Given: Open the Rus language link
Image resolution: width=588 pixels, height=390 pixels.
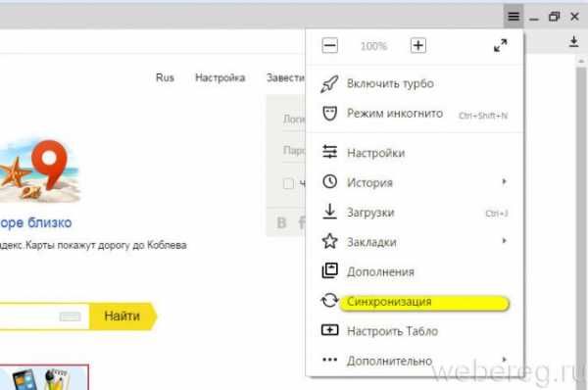Looking at the screenshot, I should click(x=165, y=77).
